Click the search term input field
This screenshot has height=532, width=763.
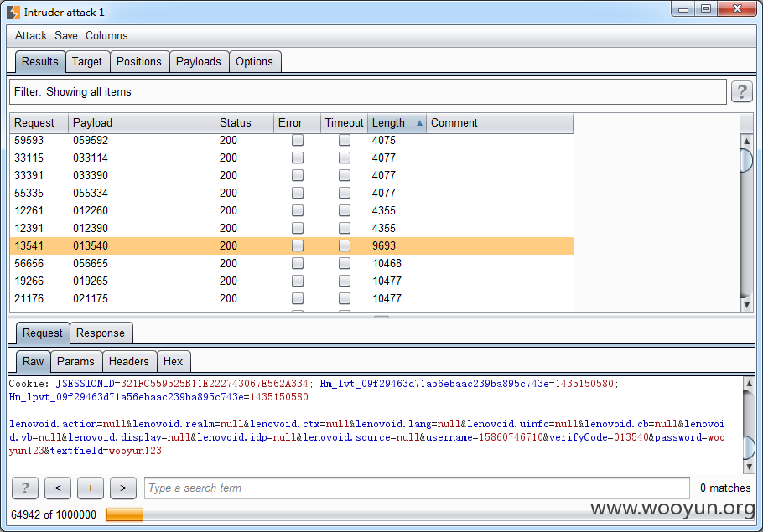click(x=417, y=488)
